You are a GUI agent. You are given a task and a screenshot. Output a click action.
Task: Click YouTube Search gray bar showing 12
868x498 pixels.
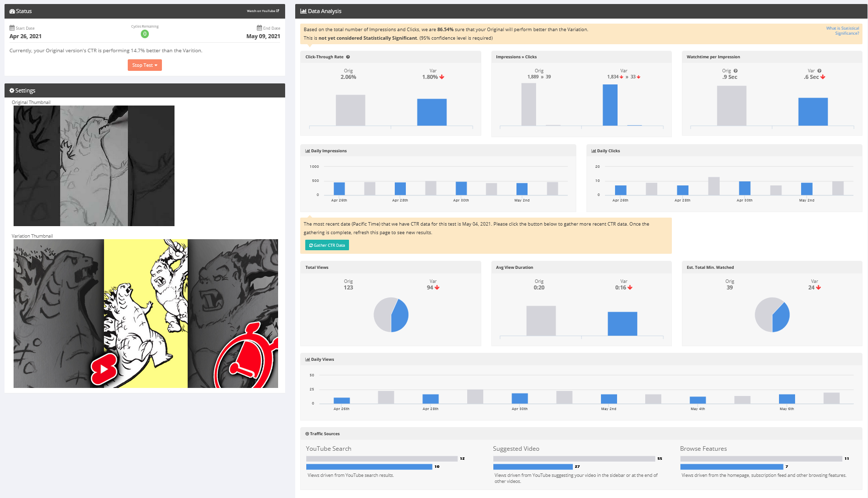pyautogui.click(x=382, y=459)
